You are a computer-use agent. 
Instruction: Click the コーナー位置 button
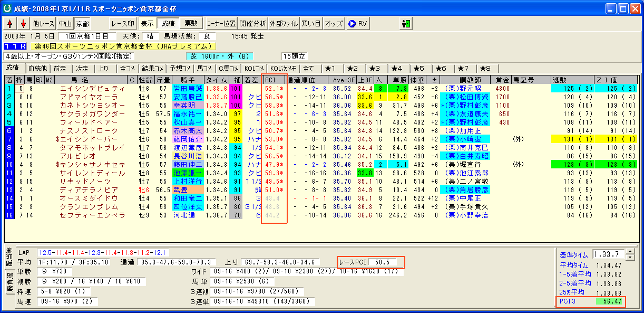[x=221, y=24]
